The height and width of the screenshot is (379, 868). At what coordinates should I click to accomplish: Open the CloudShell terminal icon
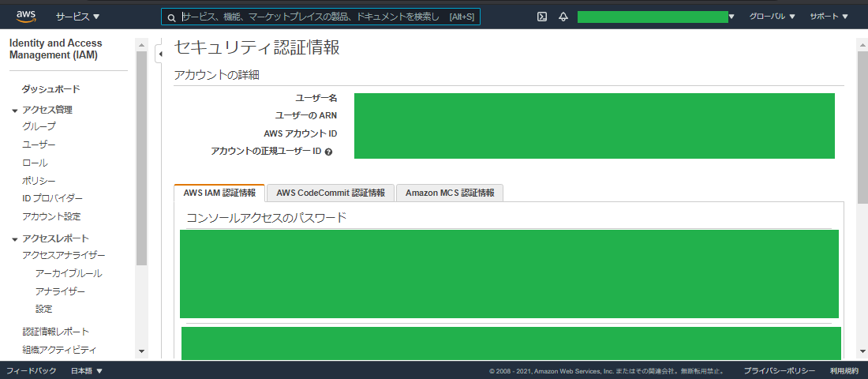point(542,17)
